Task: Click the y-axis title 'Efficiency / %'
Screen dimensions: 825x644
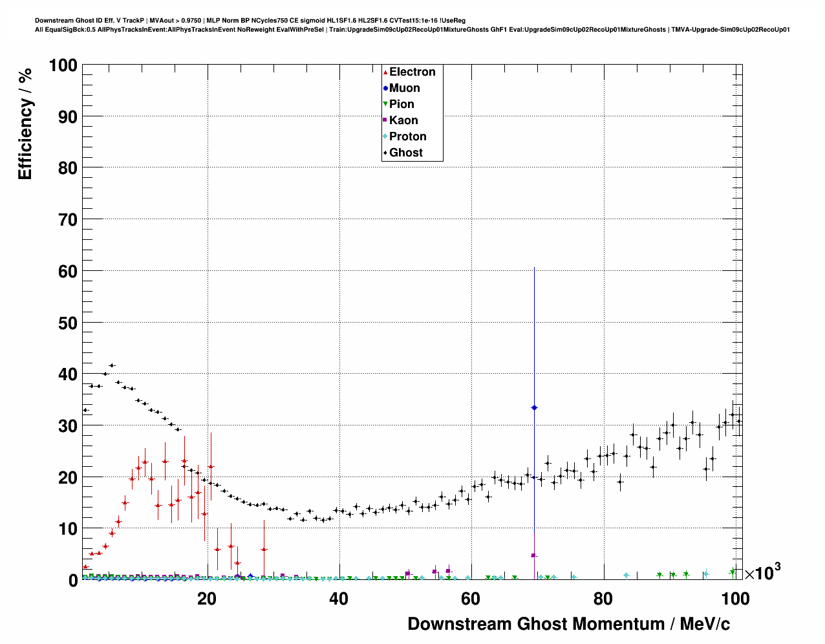Action: click(x=25, y=123)
